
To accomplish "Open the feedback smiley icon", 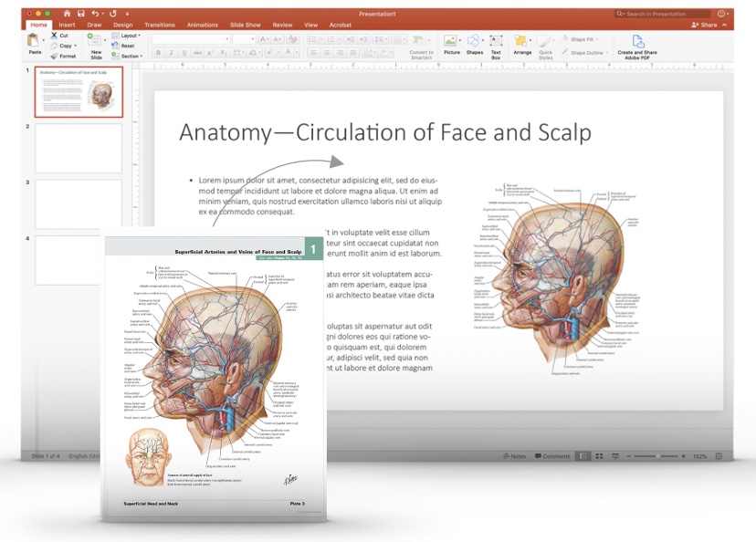I will click(x=721, y=14).
